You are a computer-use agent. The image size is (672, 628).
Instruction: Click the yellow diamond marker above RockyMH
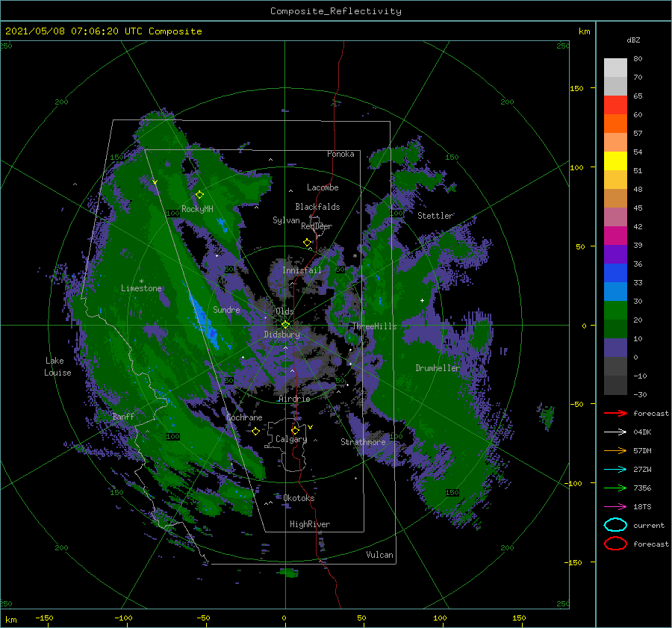199,195
